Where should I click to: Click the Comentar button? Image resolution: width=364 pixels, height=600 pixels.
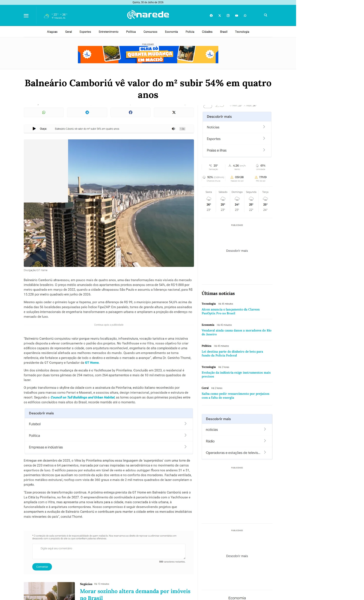42,567
